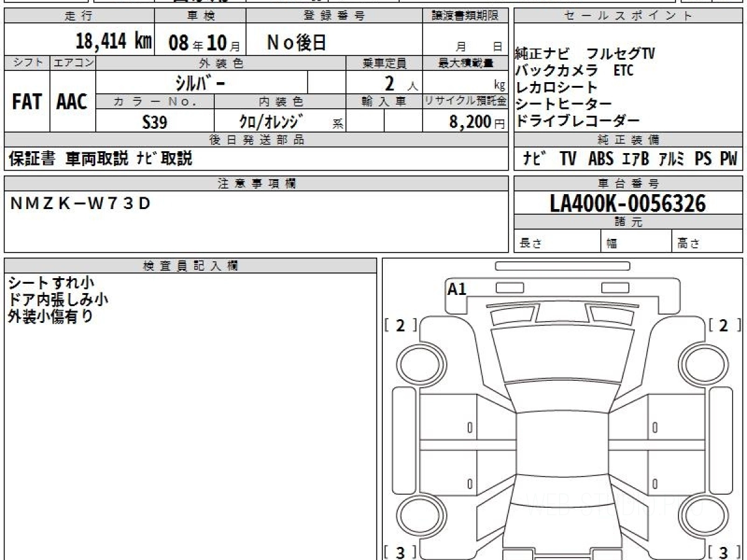Select the inspection date 08年10月
The width and height of the screenshot is (747, 560).
(205, 42)
